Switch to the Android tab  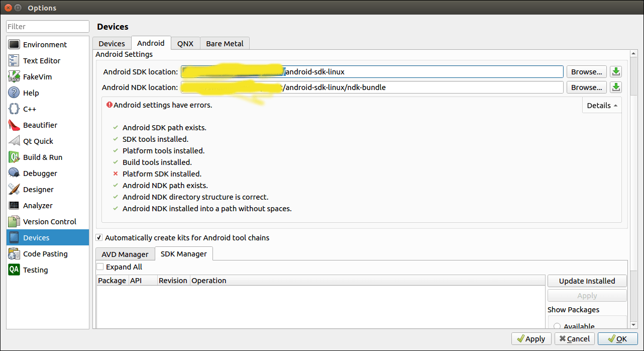pyautogui.click(x=151, y=43)
